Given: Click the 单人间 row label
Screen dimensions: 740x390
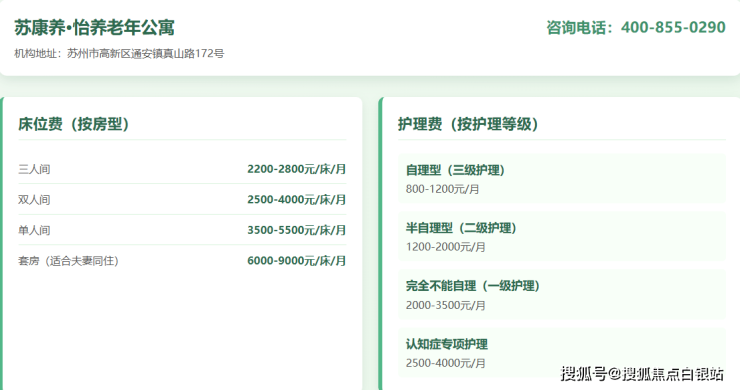Looking at the screenshot, I should tap(34, 230).
